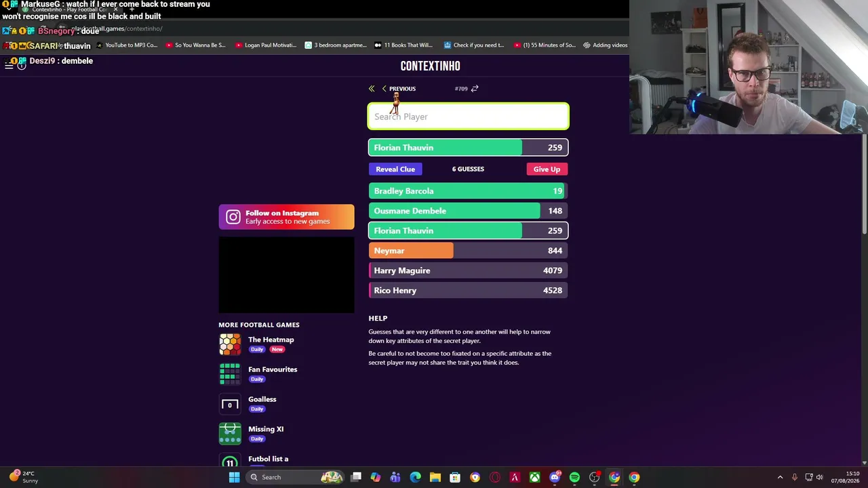The image size is (868, 488).
Task: Open Spotify from the taskbar
Action: [x=574, y=477]
